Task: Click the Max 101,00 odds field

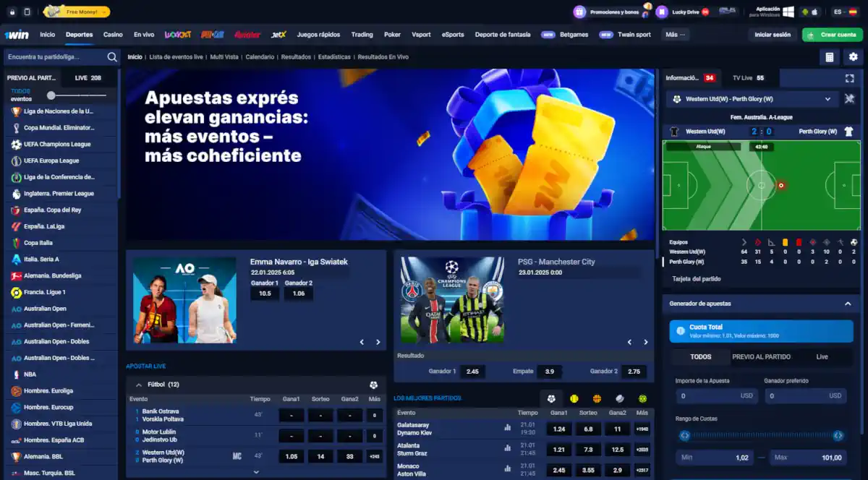Action: tap(807, 458)
